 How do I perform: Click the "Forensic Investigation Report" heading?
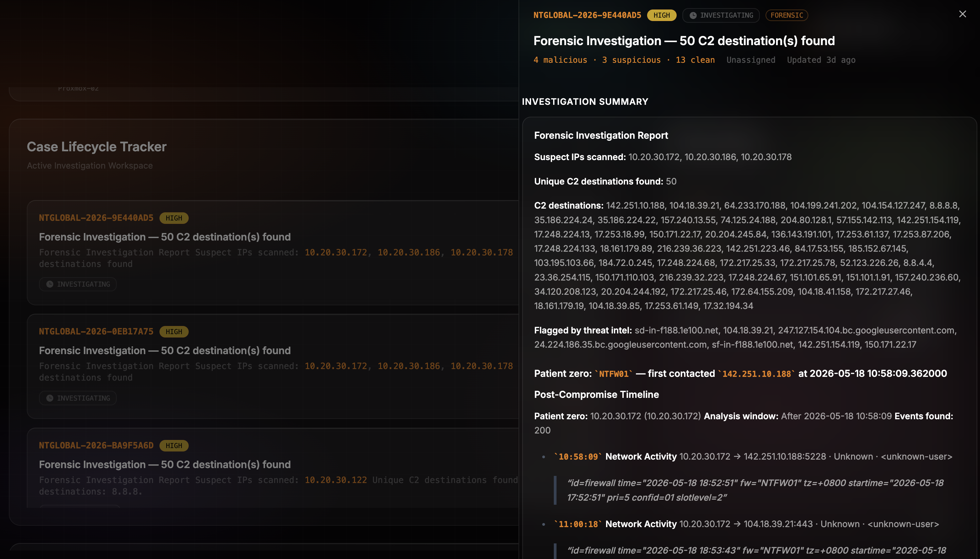coord(601,136)
